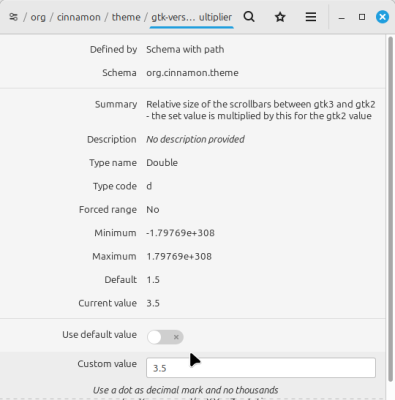This screenshot has width=395, height=400.
Task: Open the hamburger menu
Action: (x=311, y=17)
